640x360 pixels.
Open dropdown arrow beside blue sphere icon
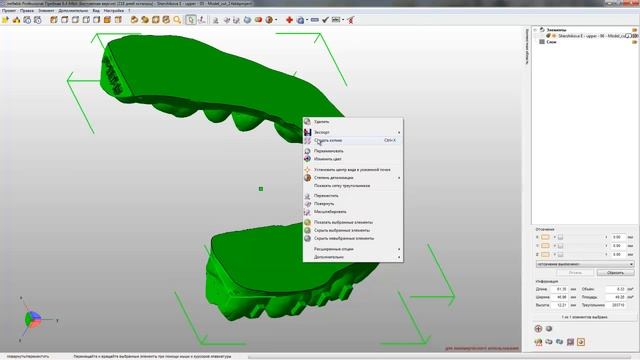tap(307, 20)
